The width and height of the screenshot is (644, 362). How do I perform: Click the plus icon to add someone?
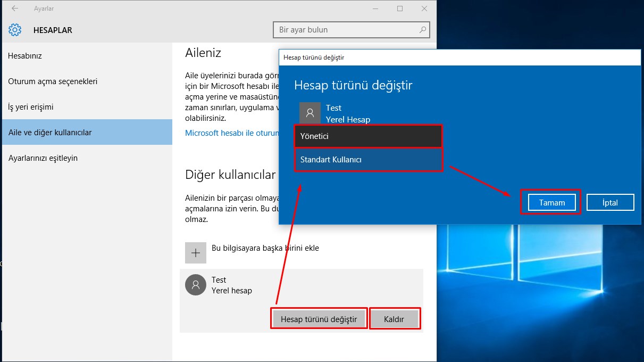(195, 253)
